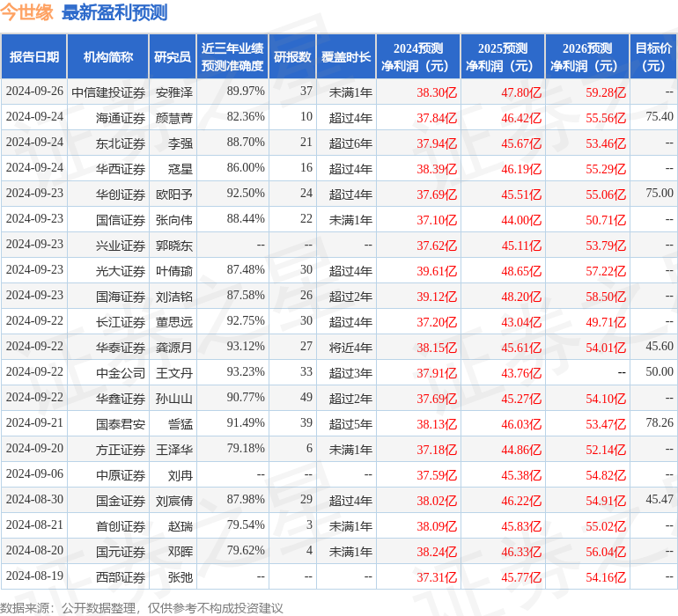Select the 报告日期 column header

pos(33,56)
